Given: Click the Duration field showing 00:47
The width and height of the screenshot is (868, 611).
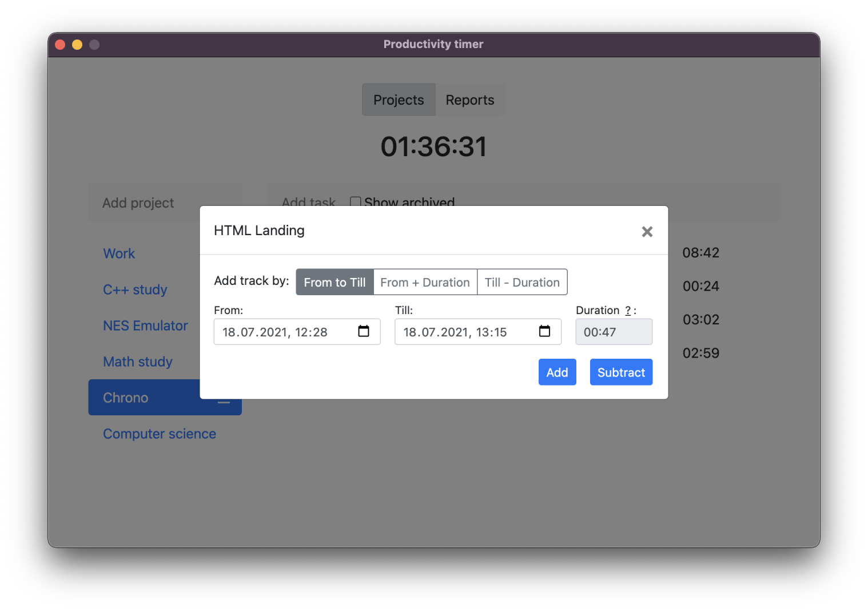Looking at the screenshot, I should tap(614, 332).
